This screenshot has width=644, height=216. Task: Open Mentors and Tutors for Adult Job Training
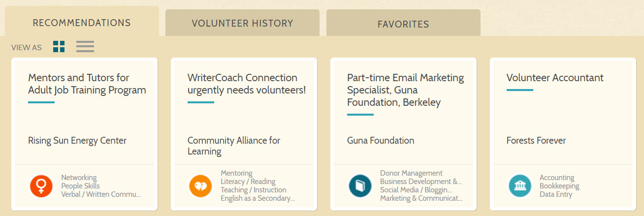(87, 84)
